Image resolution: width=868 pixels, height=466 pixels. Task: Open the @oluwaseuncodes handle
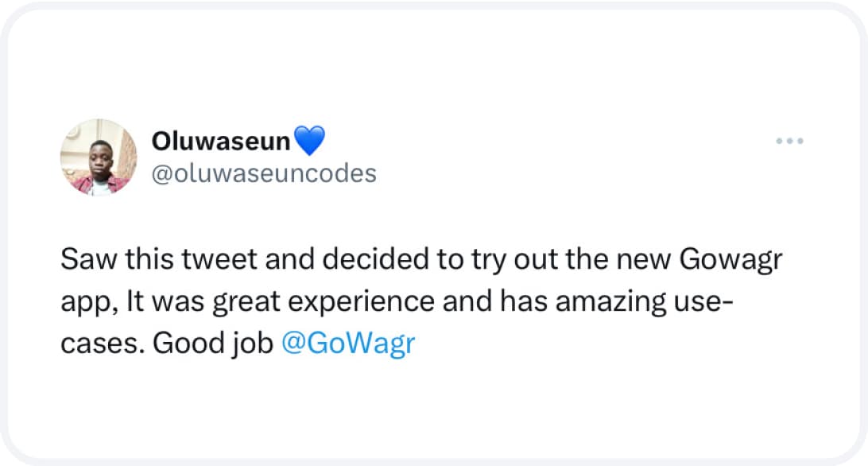click(x=264, y=173)
